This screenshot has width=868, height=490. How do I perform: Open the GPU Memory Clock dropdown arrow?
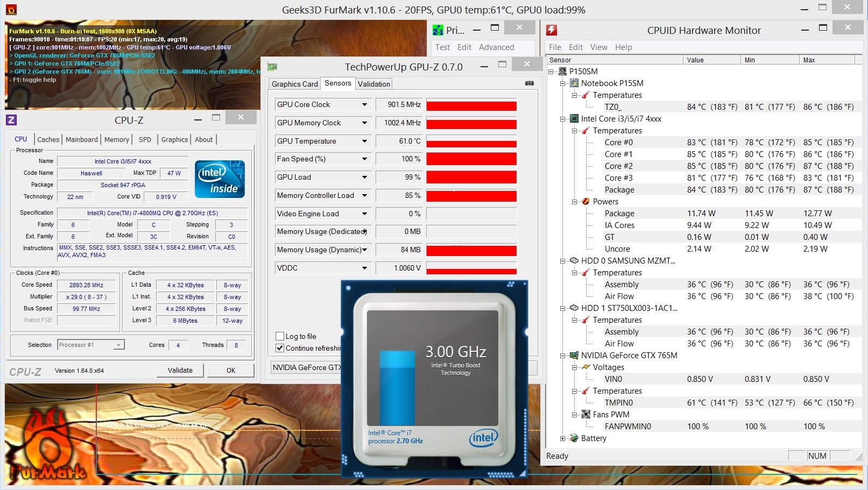364,123
